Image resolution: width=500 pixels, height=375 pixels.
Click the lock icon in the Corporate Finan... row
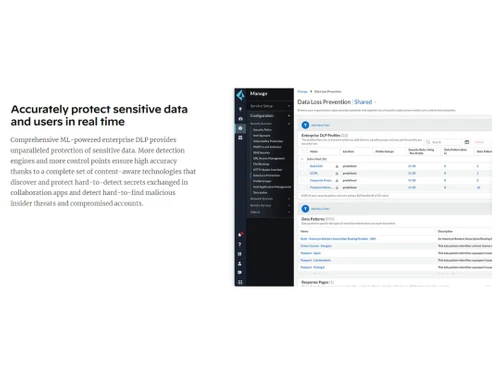click(337, 180)
